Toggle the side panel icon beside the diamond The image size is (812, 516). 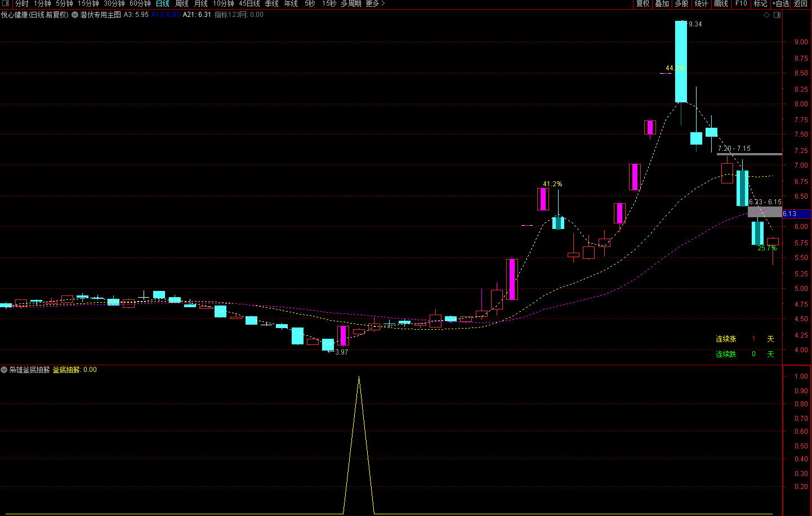[x=777, y=15]
